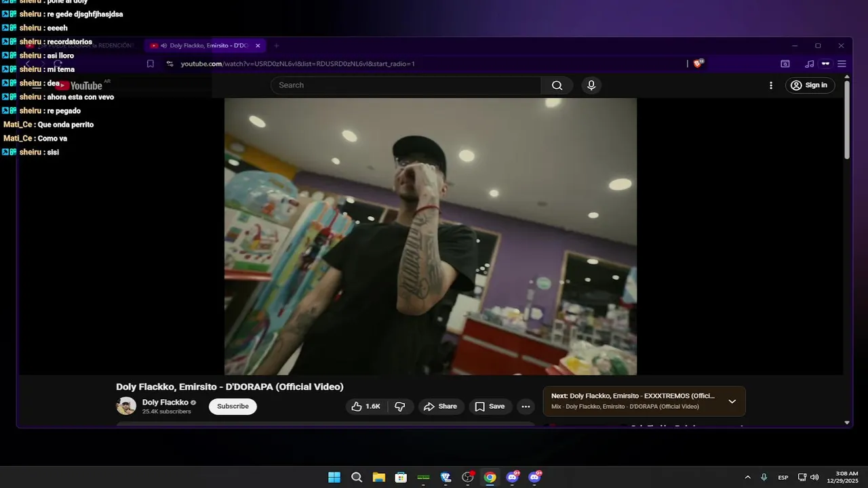Open the playlist music note toolbar icon
This screenshot has height=488, width=868.
(x=809, y=64)
